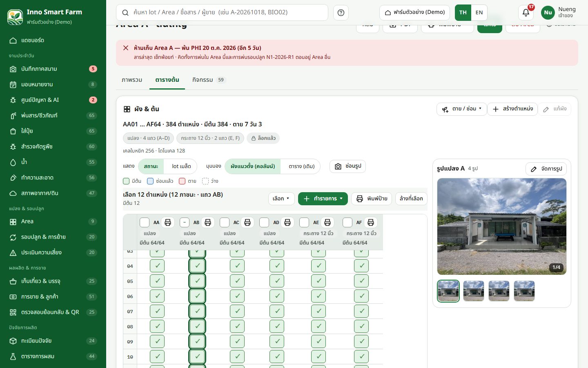
Task: Open the Traceability & QR sidebar item
Action: [53, 312]
